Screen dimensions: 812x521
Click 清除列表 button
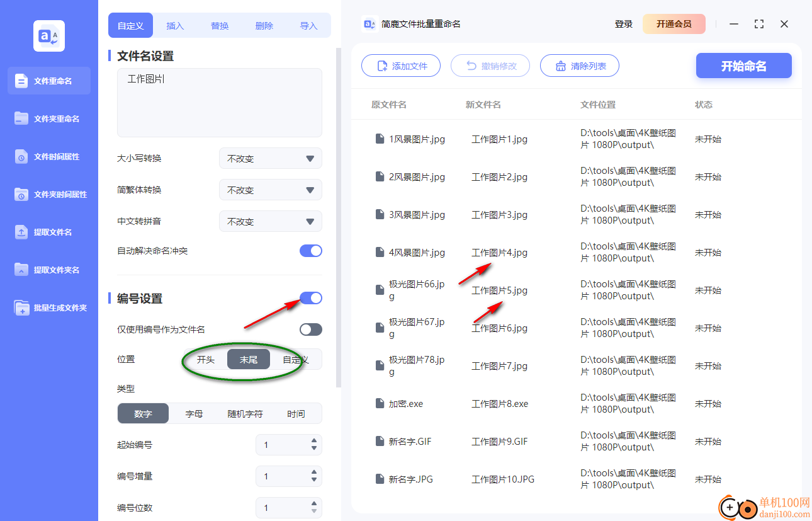point(580,66)
